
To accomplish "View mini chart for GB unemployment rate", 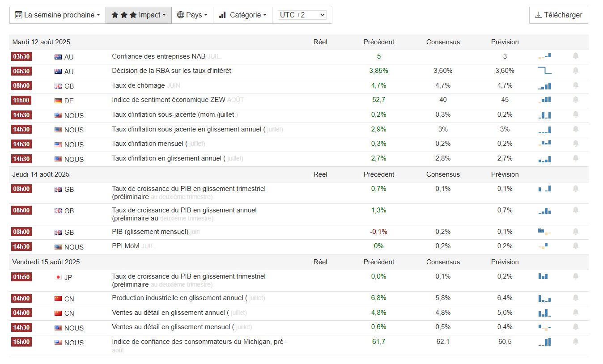I will (x=544, y=85).
